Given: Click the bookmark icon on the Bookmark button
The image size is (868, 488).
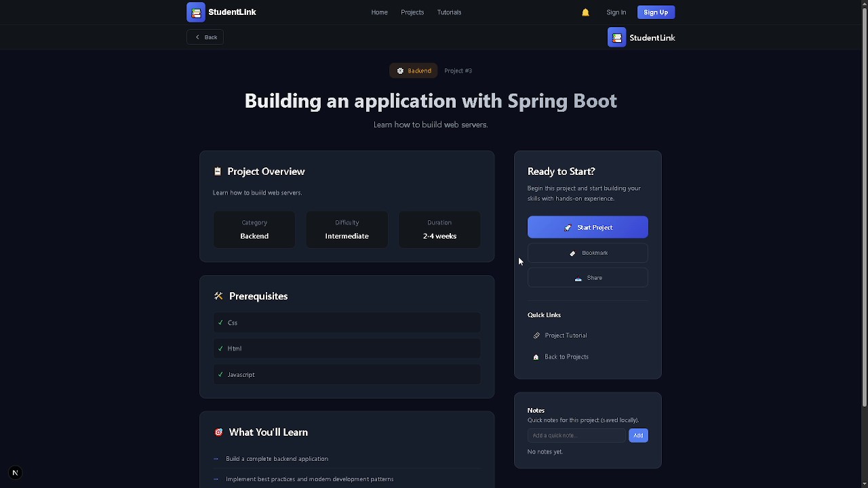Looking at the screenshot, I should (573, 253).
